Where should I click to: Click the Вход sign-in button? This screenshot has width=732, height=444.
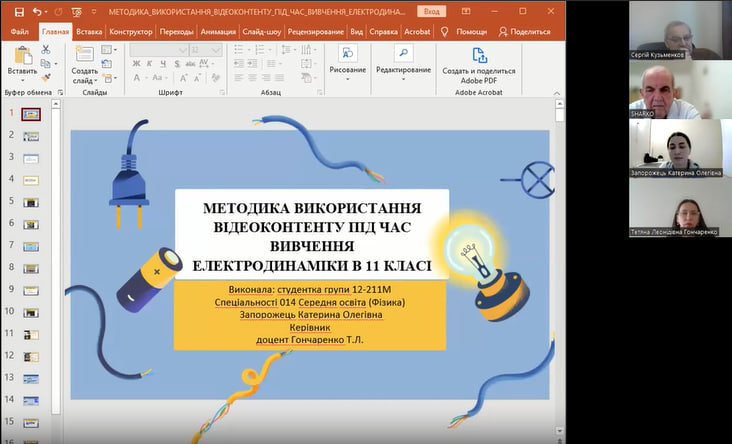coord(431,12)
